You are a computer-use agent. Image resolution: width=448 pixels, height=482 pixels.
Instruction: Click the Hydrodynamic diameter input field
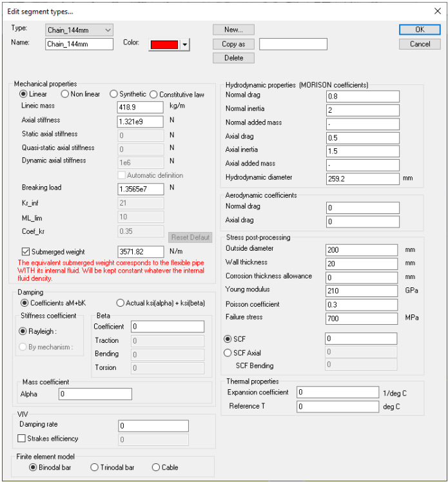coord(363,178)
